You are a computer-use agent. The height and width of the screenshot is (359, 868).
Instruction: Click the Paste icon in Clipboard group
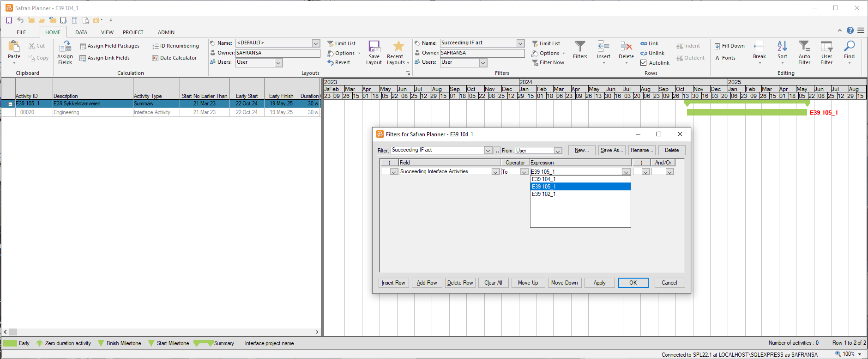click(x=14, y=46)
